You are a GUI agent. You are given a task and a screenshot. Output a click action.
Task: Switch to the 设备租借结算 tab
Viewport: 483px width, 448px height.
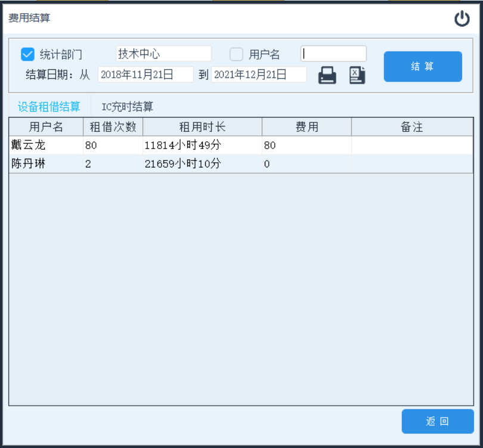click(49, 107)
